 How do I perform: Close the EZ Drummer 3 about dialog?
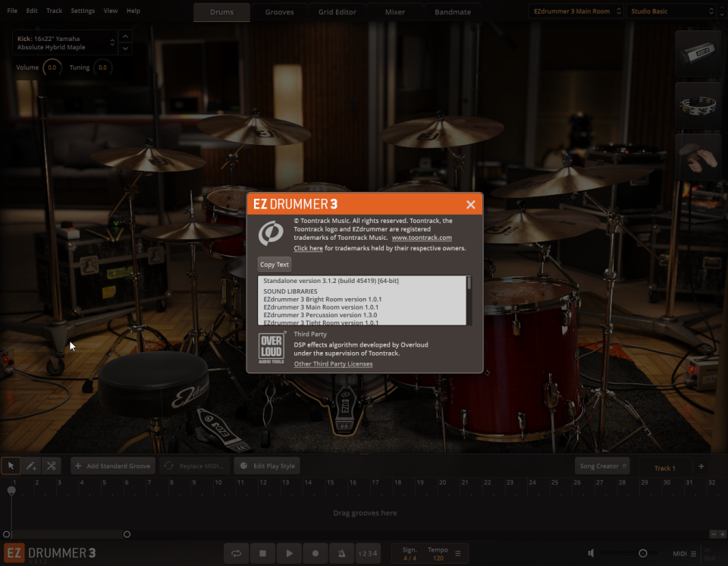pos(470,204)
